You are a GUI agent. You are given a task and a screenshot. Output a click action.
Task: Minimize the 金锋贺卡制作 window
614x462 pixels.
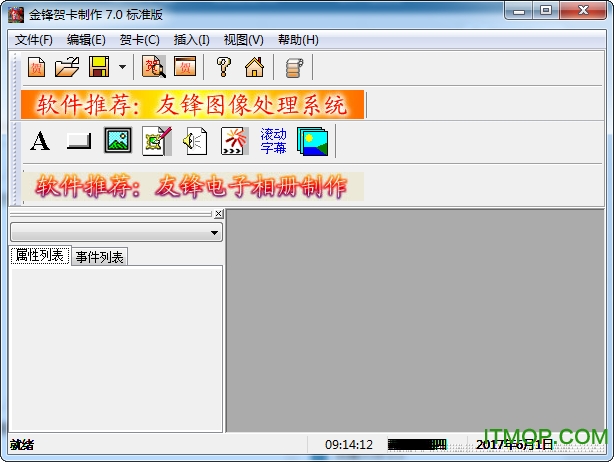point(519,11)
